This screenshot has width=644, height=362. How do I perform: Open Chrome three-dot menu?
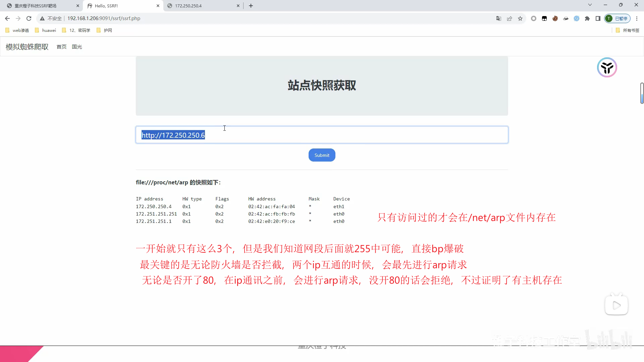tap(637, 18)
